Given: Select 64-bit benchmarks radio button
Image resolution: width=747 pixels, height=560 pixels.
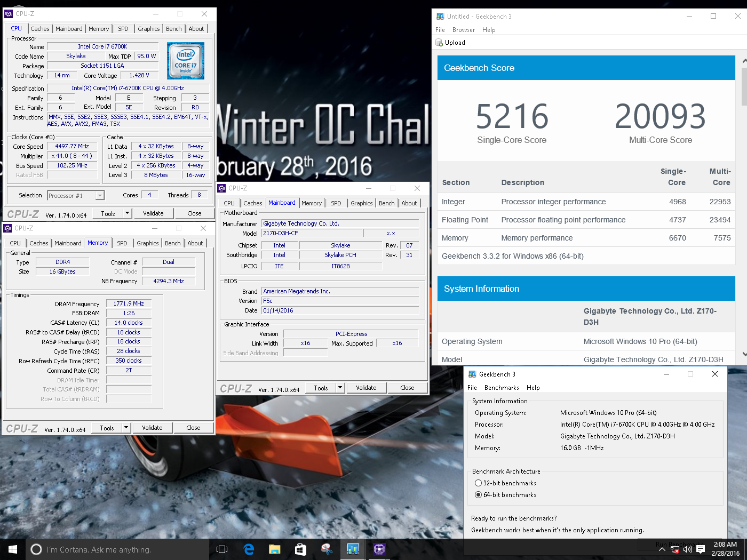Looking at the screenshot, I should (x=478, y=495).
